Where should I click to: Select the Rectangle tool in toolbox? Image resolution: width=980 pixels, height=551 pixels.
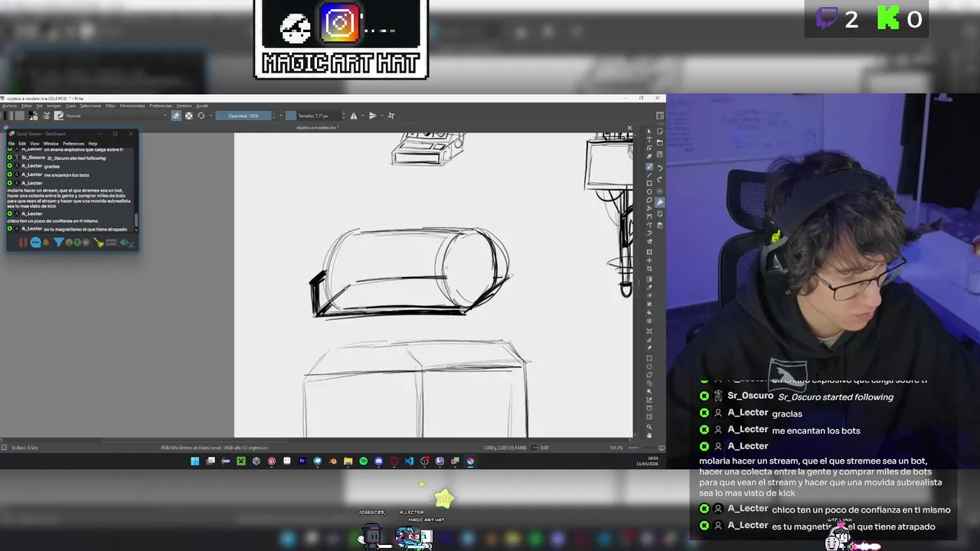point(649,183)
